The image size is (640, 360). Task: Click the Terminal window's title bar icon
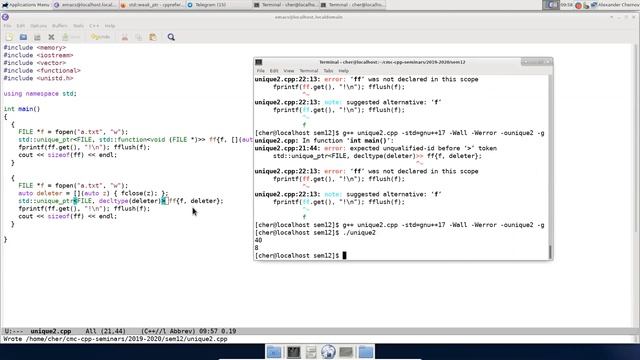[258, 62]
